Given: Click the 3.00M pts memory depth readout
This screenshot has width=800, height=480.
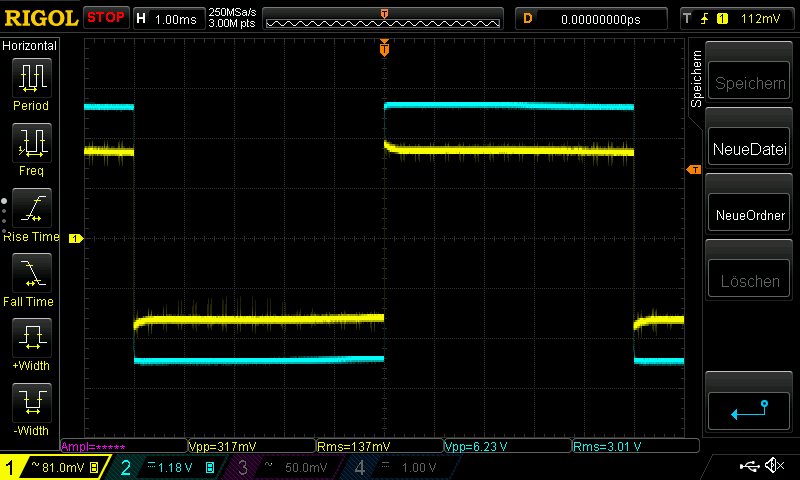Looking at the screenshot, I should [x=232, y=23].
